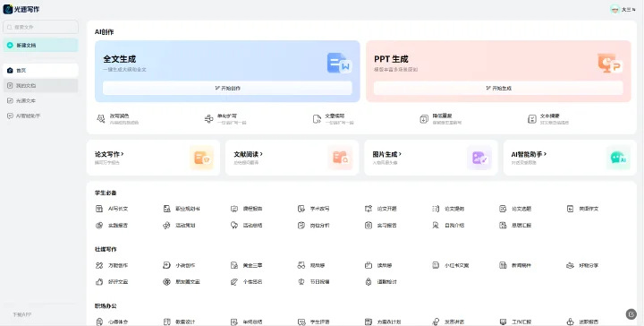Open the 单句扩写 tool icon

pos(208,119)
